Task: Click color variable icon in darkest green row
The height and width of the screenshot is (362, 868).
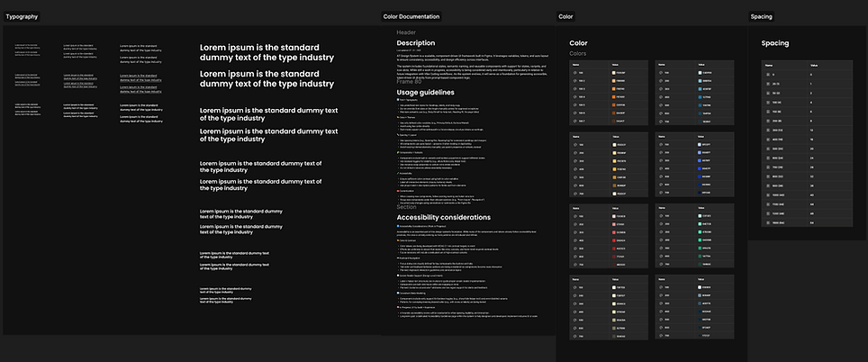Action: (x=661, y=264)
